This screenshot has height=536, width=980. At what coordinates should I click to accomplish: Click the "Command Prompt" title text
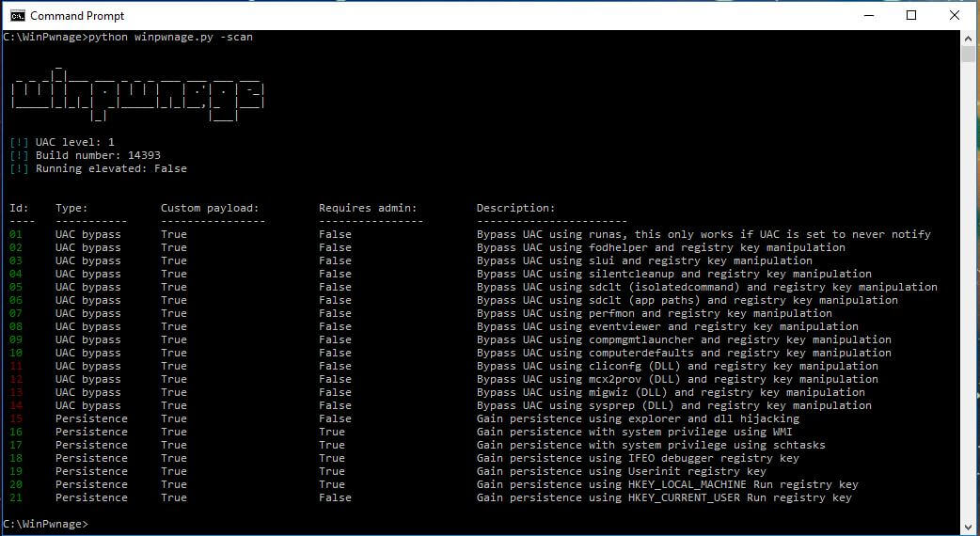[x=77, y=16]
